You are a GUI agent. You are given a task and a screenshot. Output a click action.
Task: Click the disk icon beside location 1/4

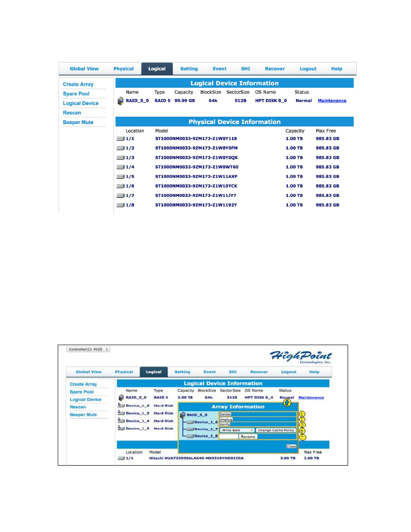coord(121,167)
